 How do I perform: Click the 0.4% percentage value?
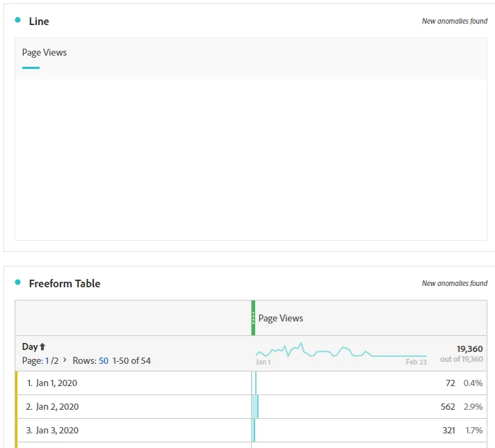tap(473, 383)
